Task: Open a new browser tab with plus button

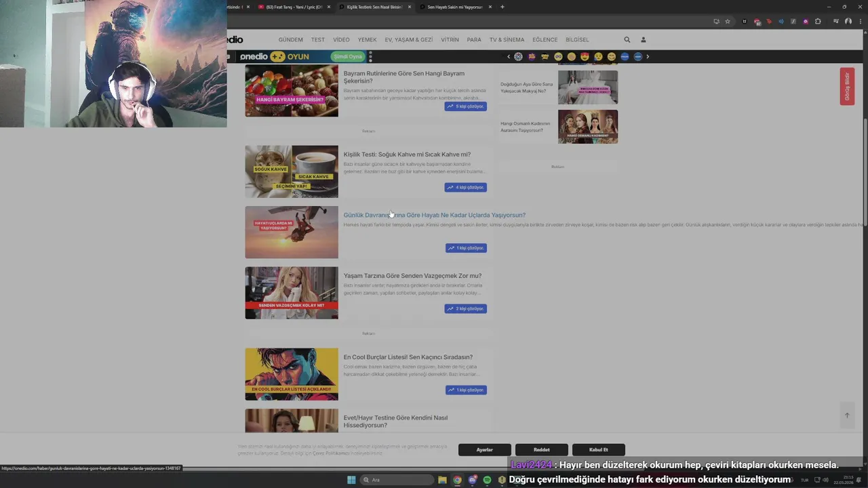Action: click(502, 7)
